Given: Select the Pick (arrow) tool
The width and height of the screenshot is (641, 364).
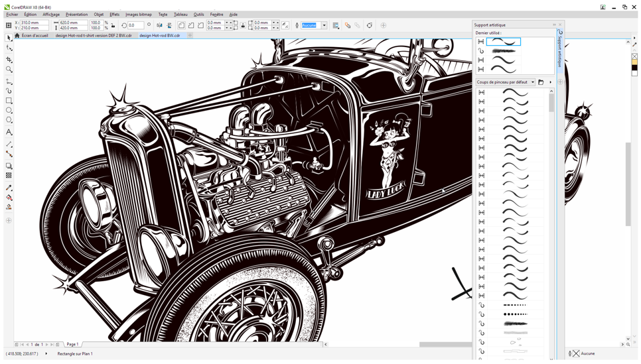Looking at the screenshot, I should pyautogui.click(x=9, y=38).
